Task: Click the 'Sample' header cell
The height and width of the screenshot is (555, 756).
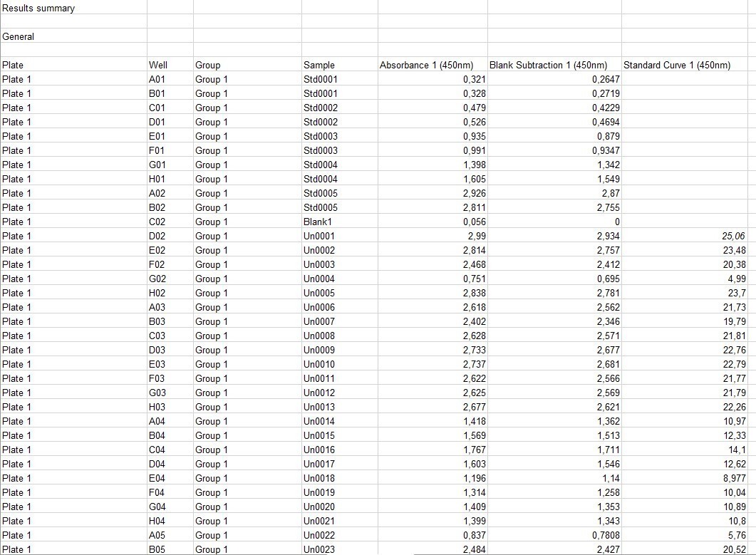Action: pyautogui.click(x=340, y=65)
